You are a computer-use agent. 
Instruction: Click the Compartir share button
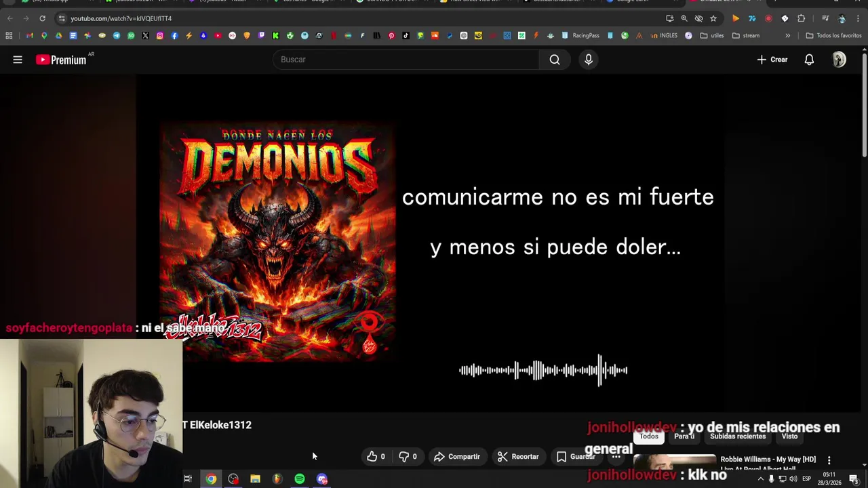(456, 457)
